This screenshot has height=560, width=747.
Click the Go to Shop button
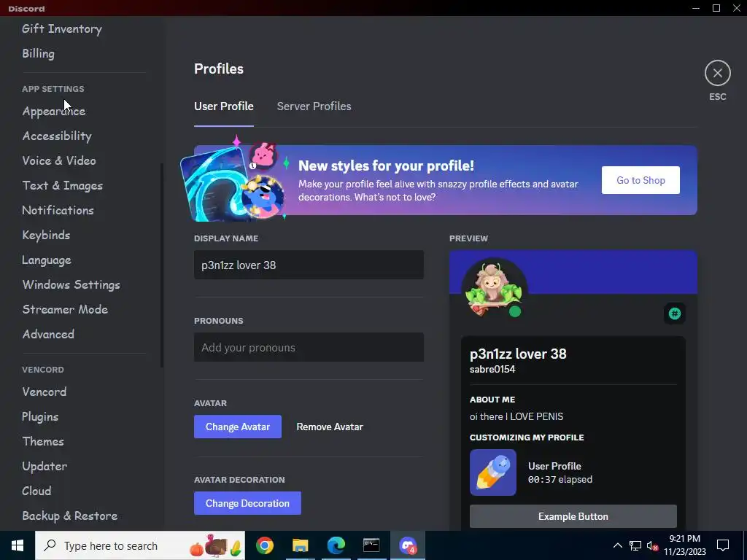pos(640,180)
